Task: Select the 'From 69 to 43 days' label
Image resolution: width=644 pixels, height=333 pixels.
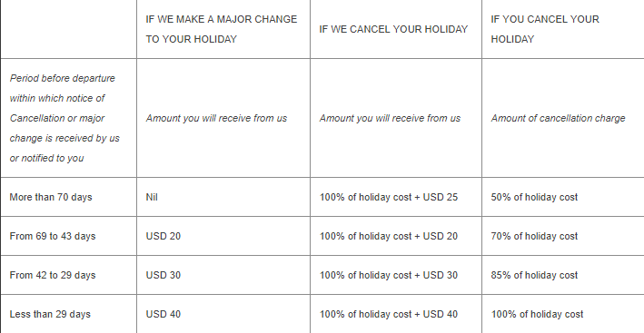Action: pyautogui.click(x=53, y=236)
